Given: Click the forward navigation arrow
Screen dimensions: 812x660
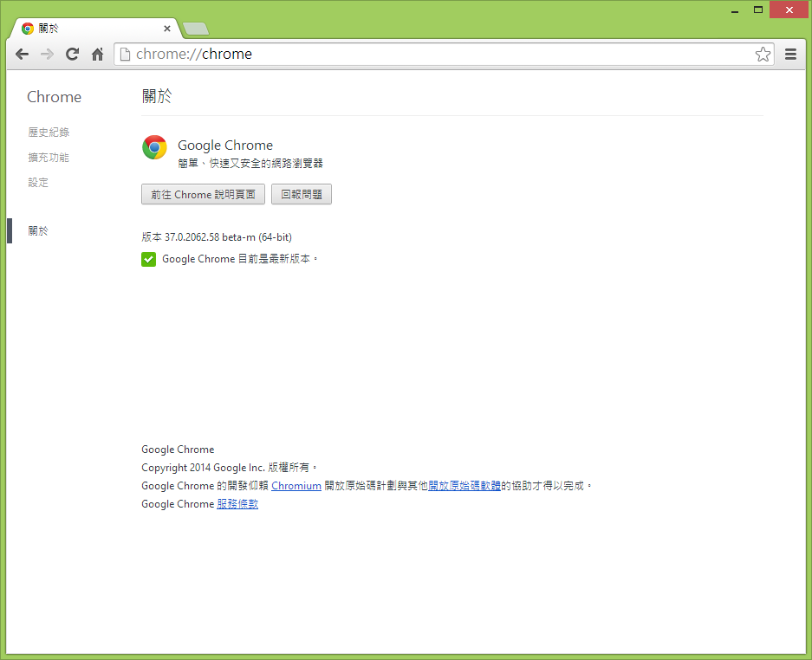Looking at the screenshot, I should 47,54.
